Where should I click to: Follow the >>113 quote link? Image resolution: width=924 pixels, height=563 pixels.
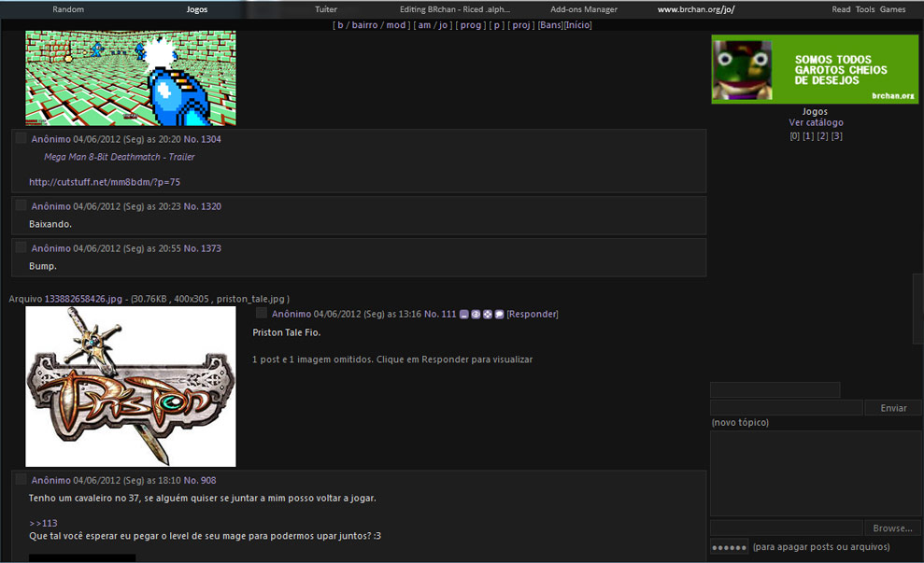[43, 523]
